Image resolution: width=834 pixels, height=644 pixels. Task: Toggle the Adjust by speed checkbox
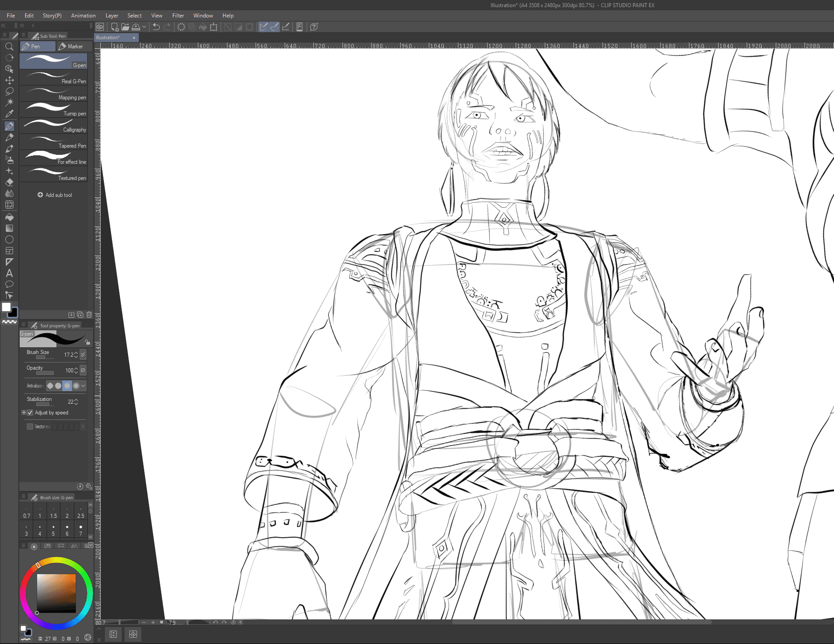(x=30, y=413)
